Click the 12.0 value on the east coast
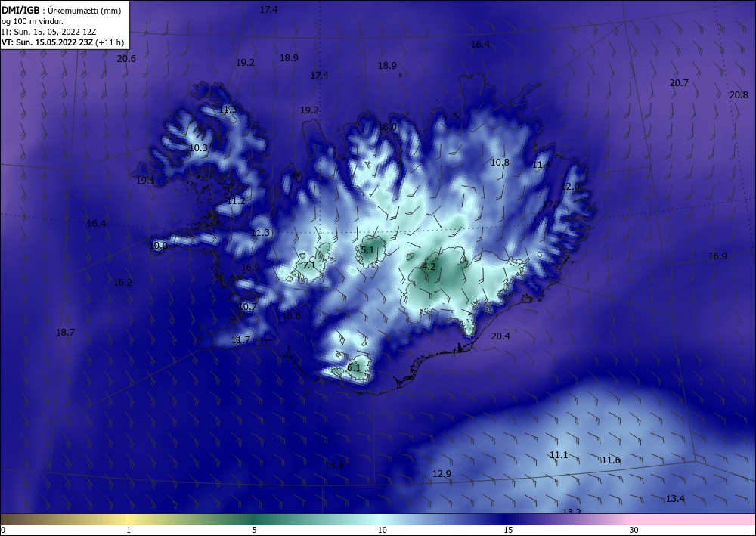This screenshot has width=756, height=536. tap(570, 187)
